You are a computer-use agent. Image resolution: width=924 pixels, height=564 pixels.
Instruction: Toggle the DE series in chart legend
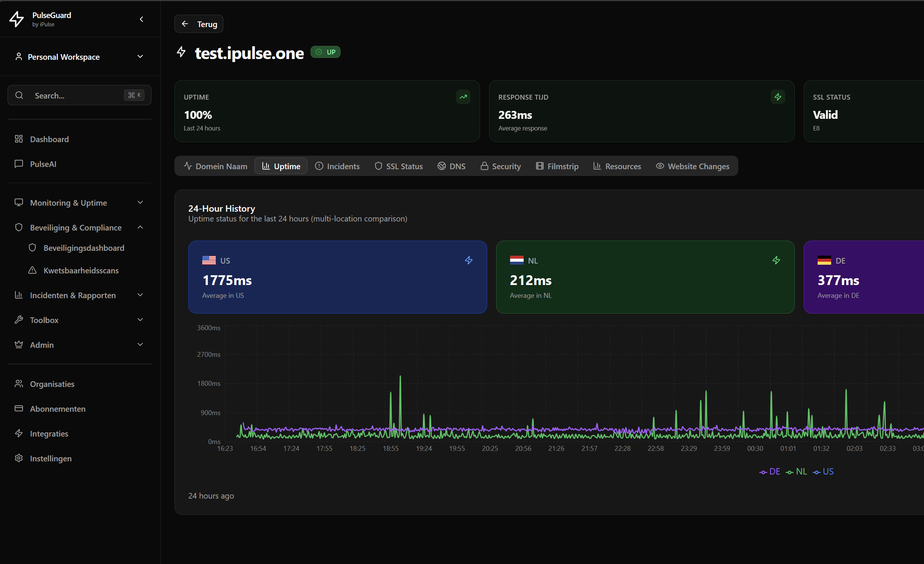770,472
